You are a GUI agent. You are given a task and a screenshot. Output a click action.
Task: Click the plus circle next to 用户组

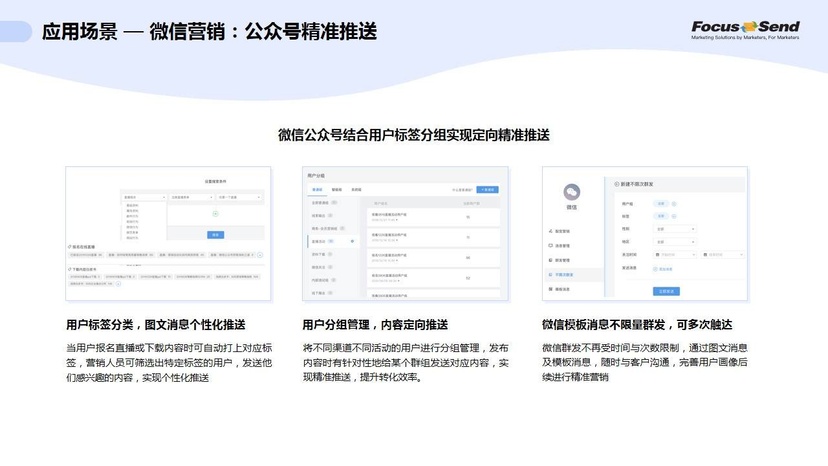674,204
